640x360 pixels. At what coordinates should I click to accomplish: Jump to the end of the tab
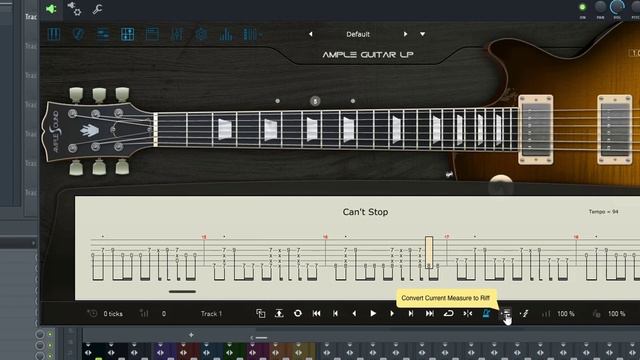click(429, 313)
